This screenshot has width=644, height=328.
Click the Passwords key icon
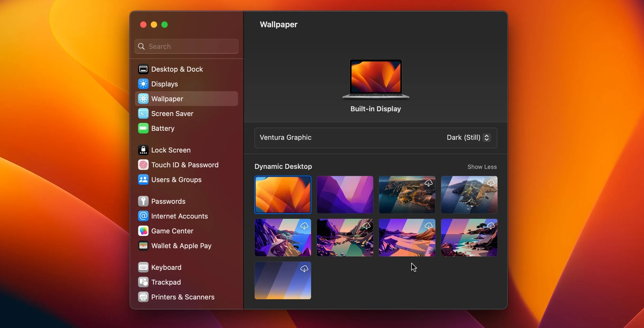coord(143,201)
